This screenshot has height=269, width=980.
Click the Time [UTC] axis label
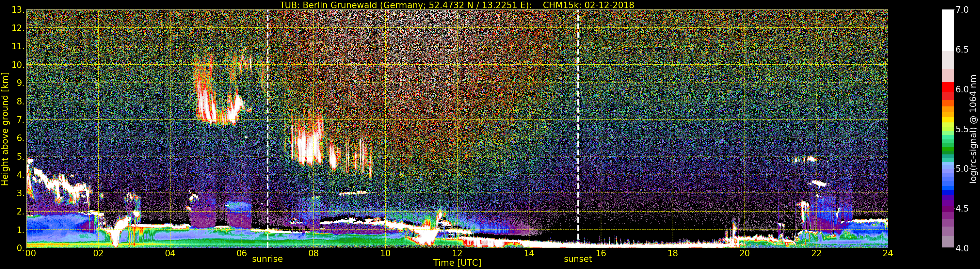click(x=457, y=263)
